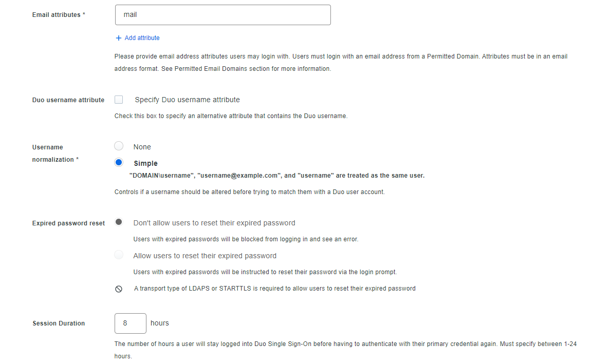Click the Expired password reset field label

coord(68,223)
